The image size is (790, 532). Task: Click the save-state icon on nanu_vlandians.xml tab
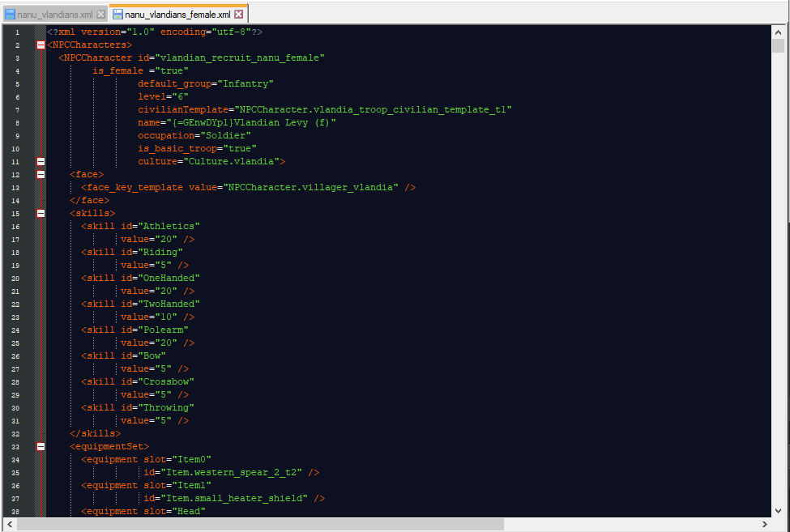10,15
